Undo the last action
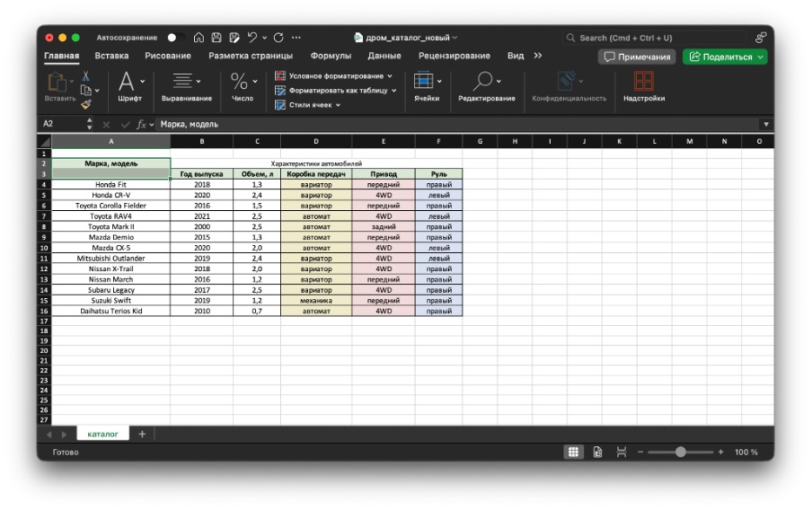The image size is (812, 510). 252,38
